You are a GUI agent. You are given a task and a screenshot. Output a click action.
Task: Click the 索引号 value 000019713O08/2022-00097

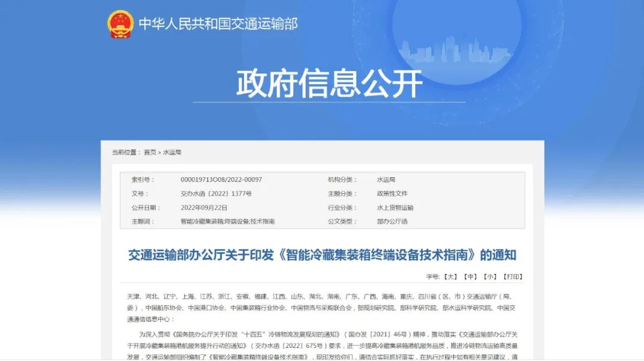(x=221, y=178)
